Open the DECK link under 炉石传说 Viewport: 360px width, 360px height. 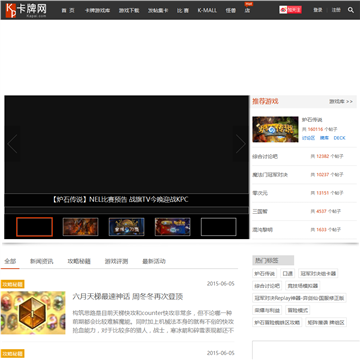339,138
